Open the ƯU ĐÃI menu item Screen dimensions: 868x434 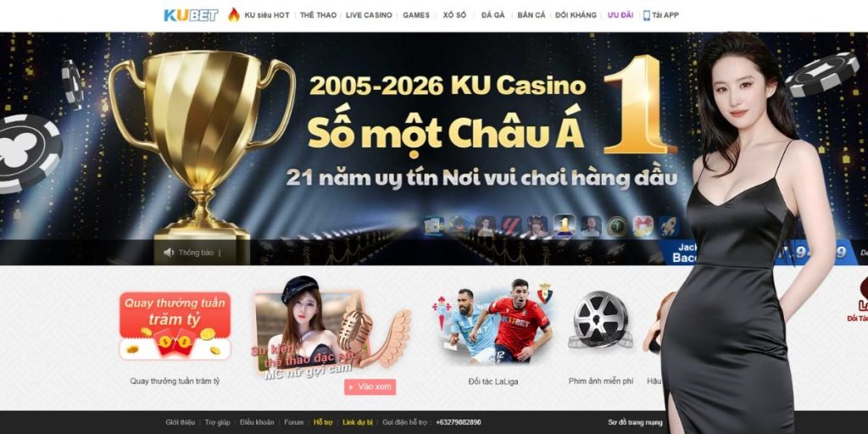tap(620, 15)
